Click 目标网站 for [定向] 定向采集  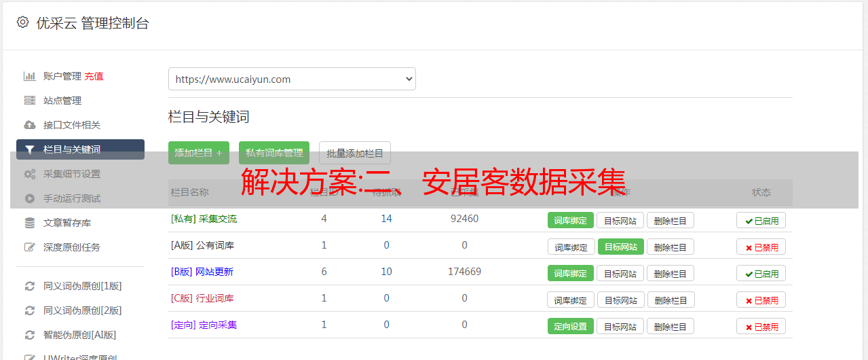pyautogui.click(x=620, y=326)
